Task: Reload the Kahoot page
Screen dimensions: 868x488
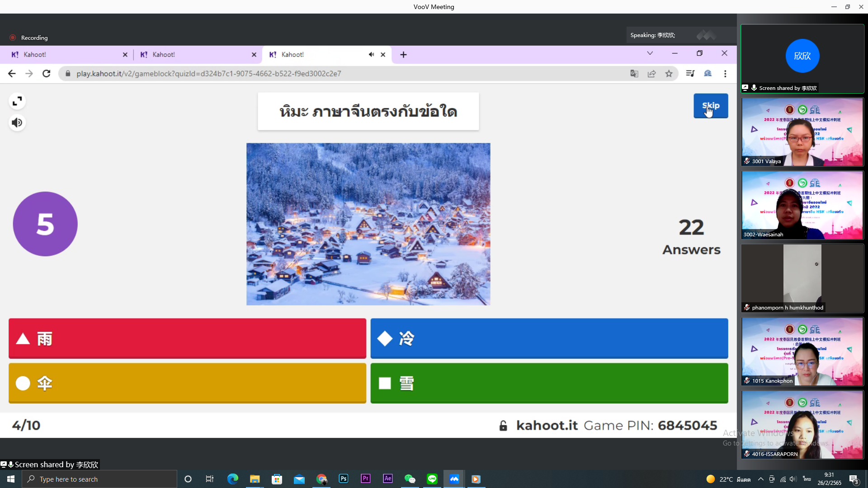Action: (x=46, y=74)
